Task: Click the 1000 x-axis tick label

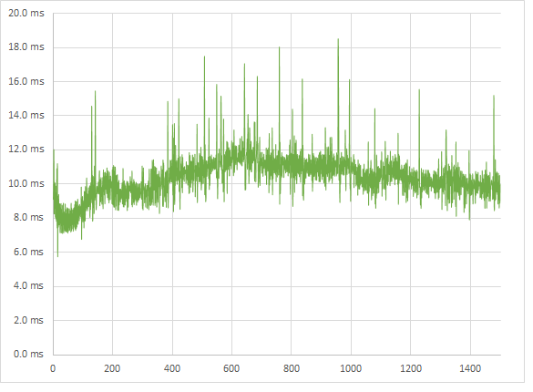Action: (351, 368)
